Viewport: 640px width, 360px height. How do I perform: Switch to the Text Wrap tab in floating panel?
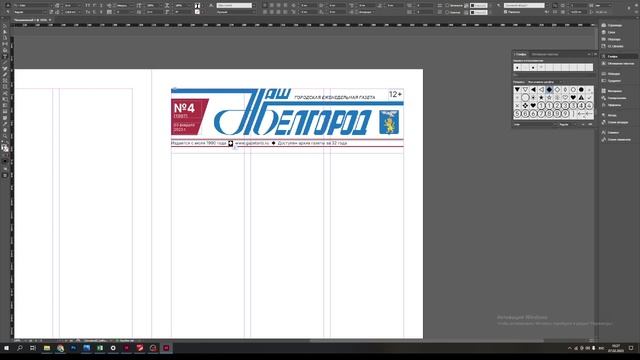click(545, 54)
